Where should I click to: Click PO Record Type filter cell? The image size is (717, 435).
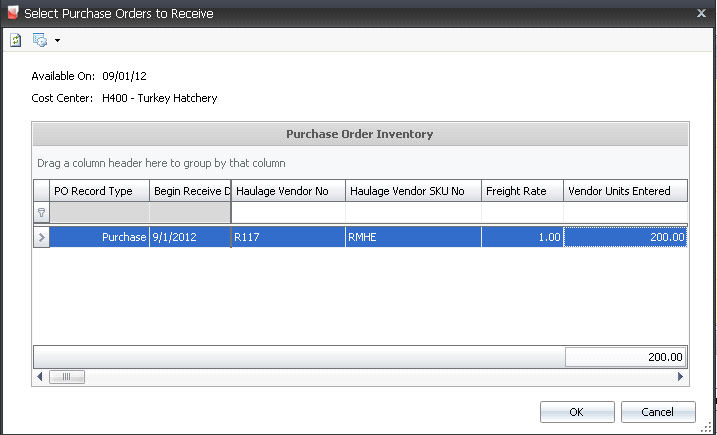click(x=99, y=213)
